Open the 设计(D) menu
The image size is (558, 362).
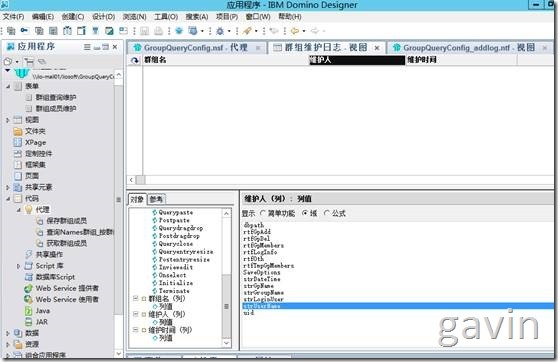[103, 17]
